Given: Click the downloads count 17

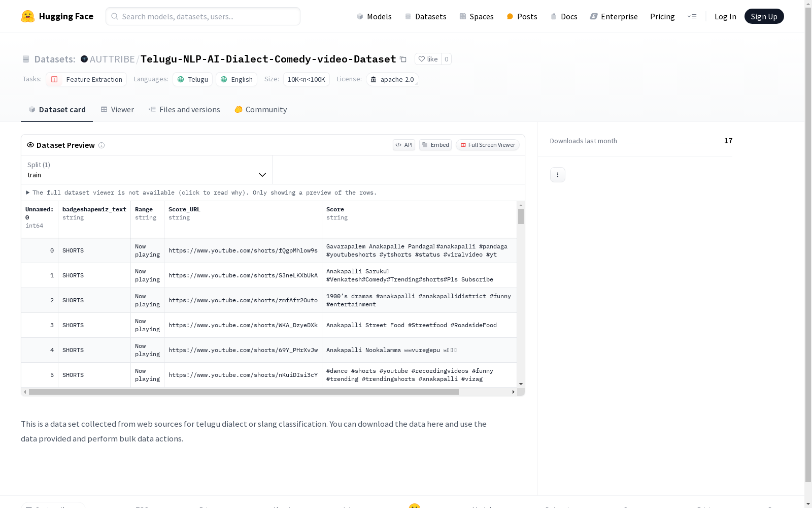Looking at the screenshot, I should click(728, 141).
